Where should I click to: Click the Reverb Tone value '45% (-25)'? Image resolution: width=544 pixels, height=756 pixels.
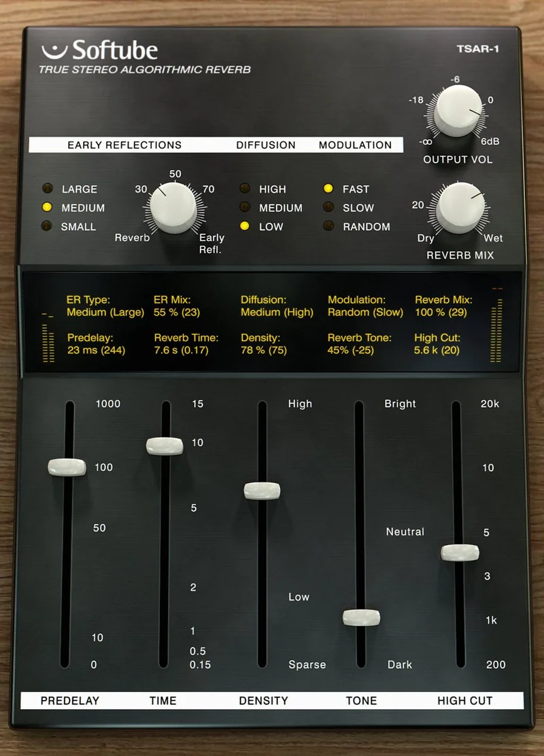(351, 350)
